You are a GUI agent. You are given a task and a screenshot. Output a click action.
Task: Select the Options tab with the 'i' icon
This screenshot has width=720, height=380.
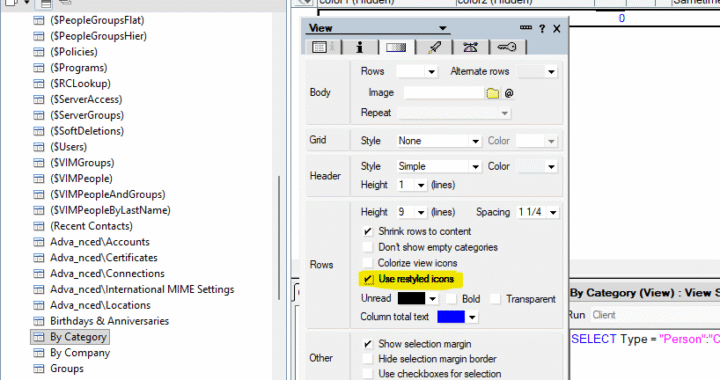[360, 47]
